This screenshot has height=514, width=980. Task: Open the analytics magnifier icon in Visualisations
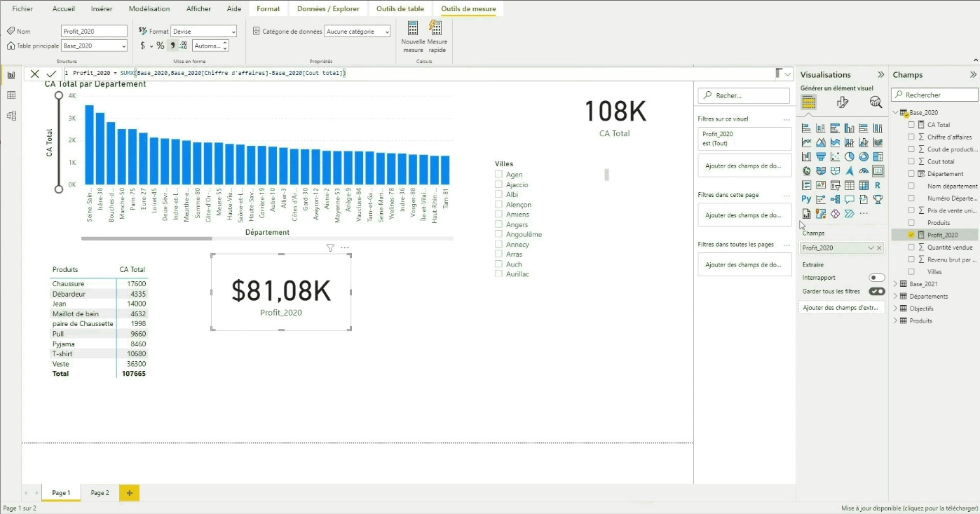pos(876,102)
